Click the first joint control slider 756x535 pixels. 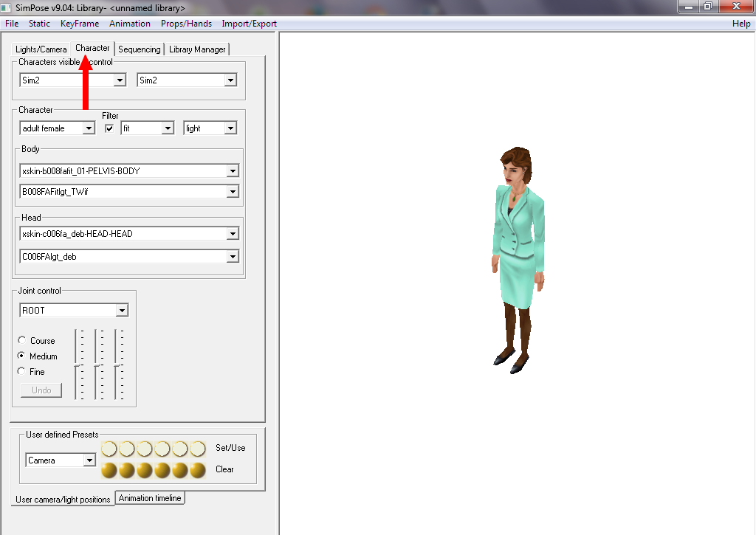[x=77, y=365]
